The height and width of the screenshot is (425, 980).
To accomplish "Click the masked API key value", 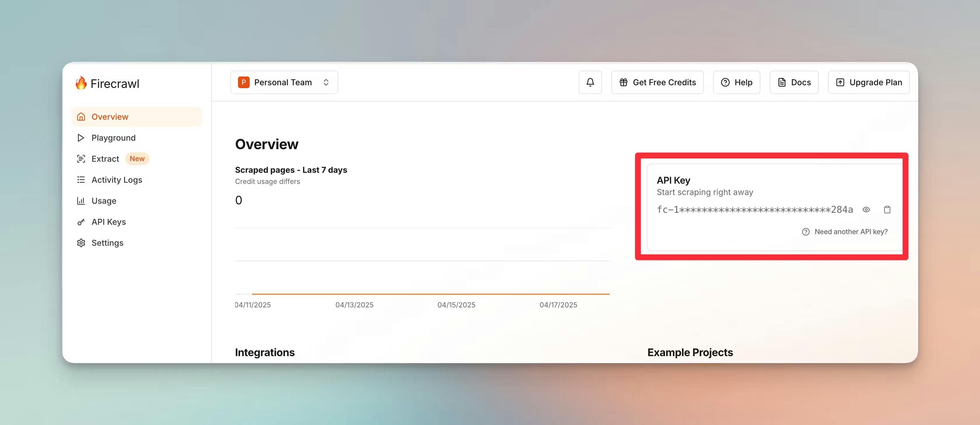I will click(x=755, y=210).
